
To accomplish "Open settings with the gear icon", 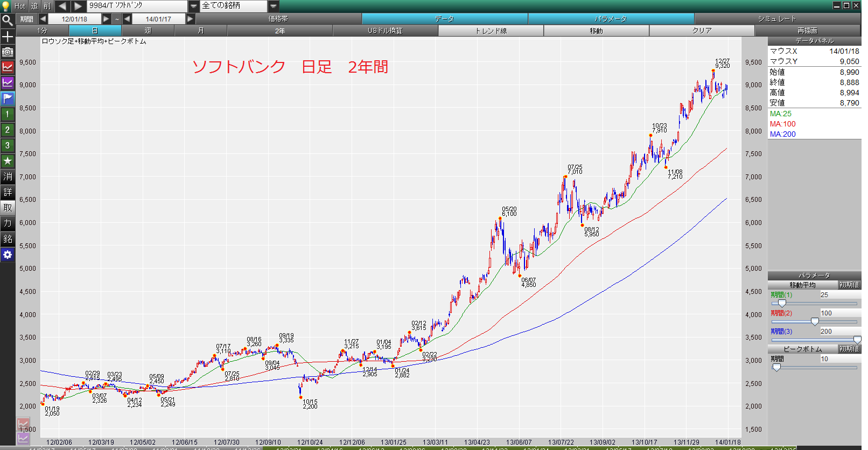I will coord(8,255).
